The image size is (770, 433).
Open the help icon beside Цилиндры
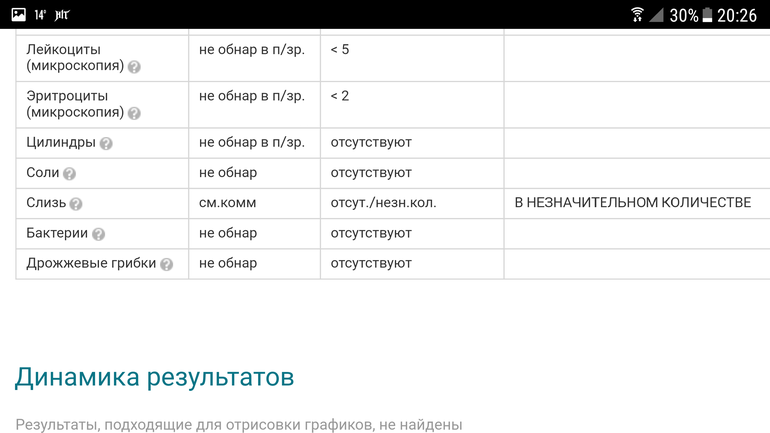pos(106,144)
